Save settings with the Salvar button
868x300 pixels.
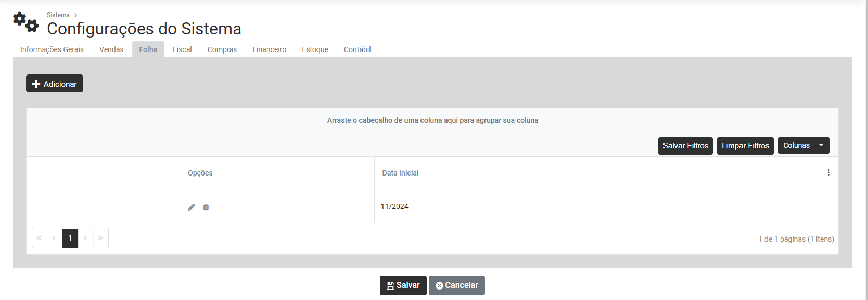[403, 285]
